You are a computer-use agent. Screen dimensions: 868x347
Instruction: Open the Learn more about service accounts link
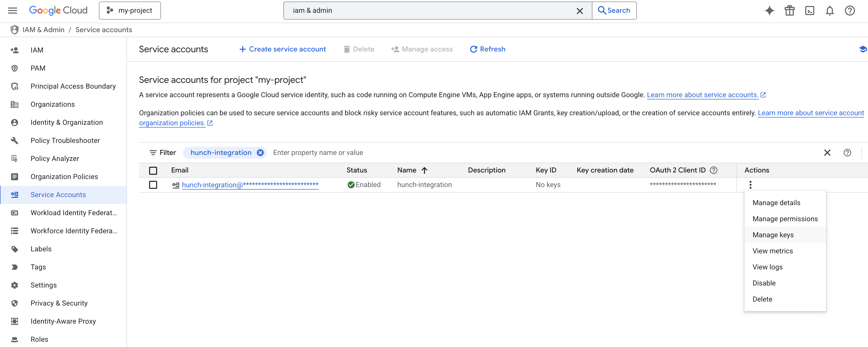point(704,95)
